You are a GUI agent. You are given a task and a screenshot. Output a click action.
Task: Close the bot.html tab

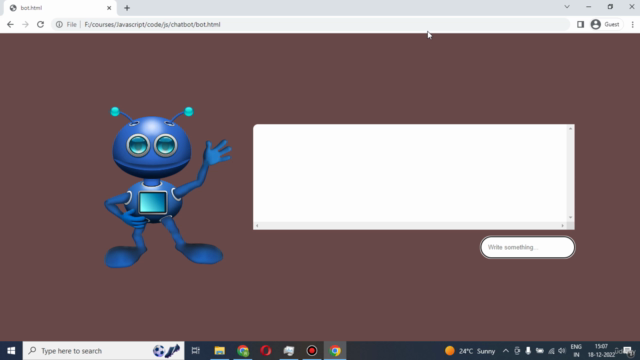coord(109,8)
